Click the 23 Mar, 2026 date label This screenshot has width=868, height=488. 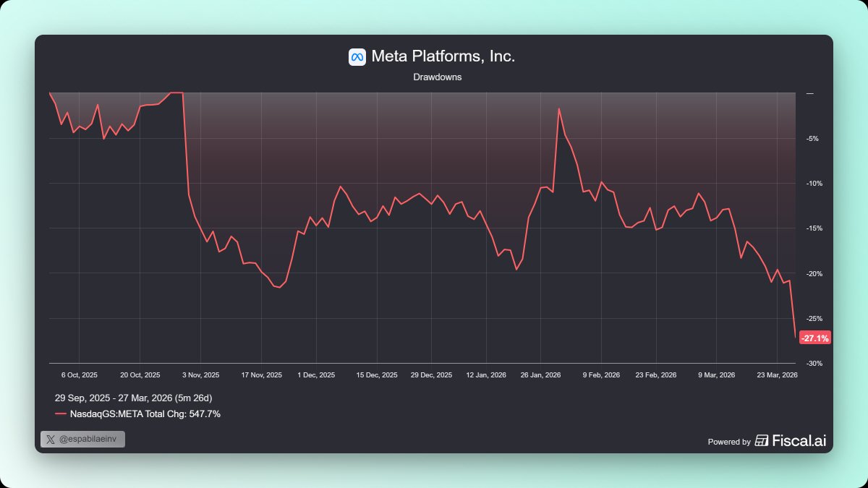(777, 375)
